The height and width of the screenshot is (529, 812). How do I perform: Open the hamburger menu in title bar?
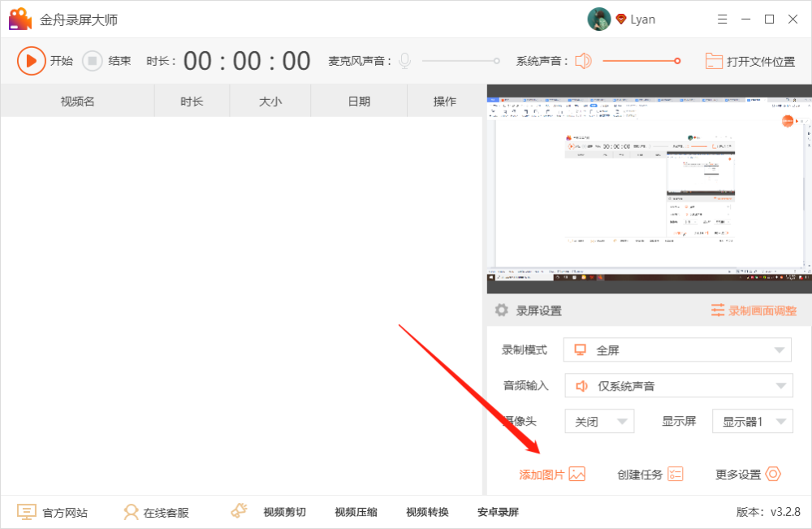coord(723,20)
